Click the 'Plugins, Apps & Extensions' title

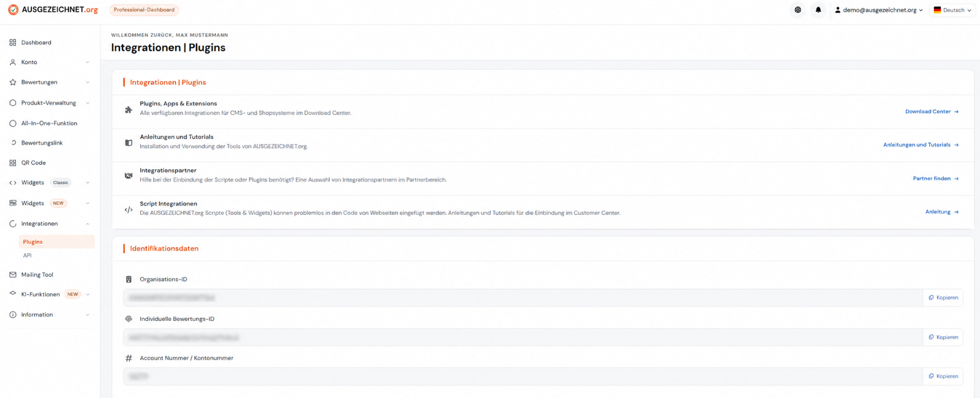[178, 104]
